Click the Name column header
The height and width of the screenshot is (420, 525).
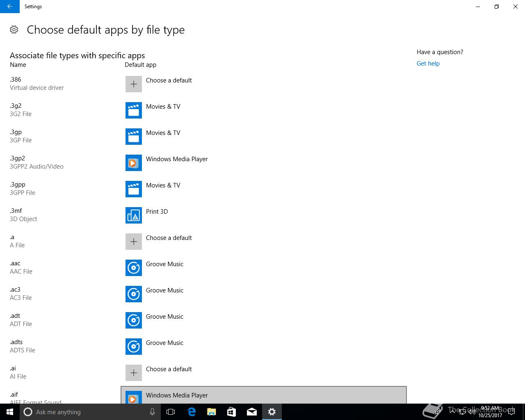[x=18, y=65]
